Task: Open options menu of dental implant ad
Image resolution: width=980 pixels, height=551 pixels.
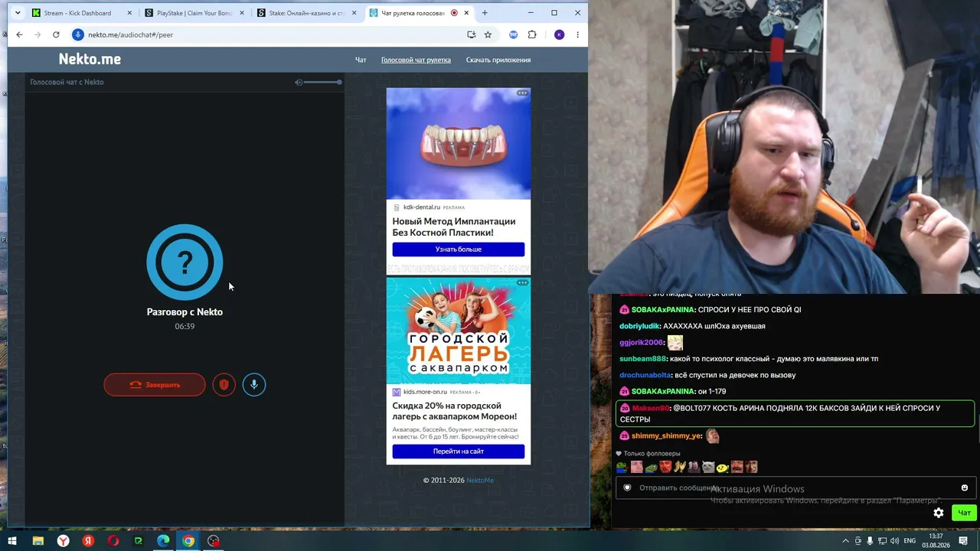Action: pyautogui.click(x=522, y=93)
